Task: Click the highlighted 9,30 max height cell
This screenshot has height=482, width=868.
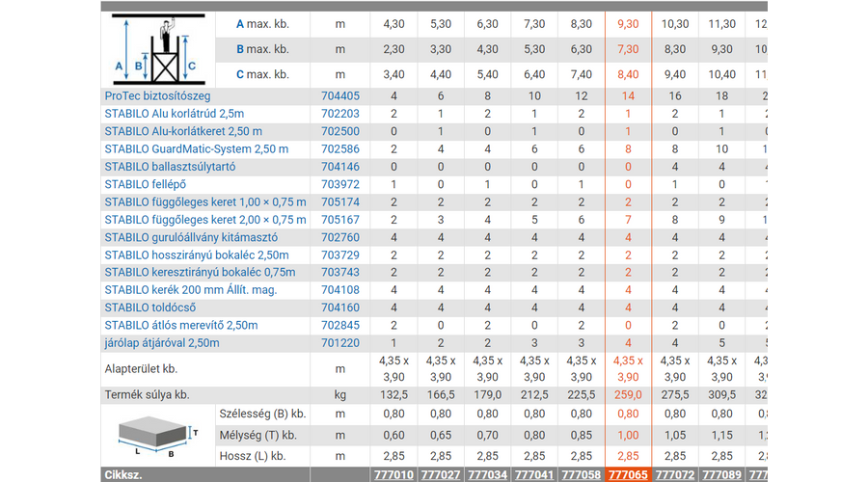Action: click(x=628, y=23)
